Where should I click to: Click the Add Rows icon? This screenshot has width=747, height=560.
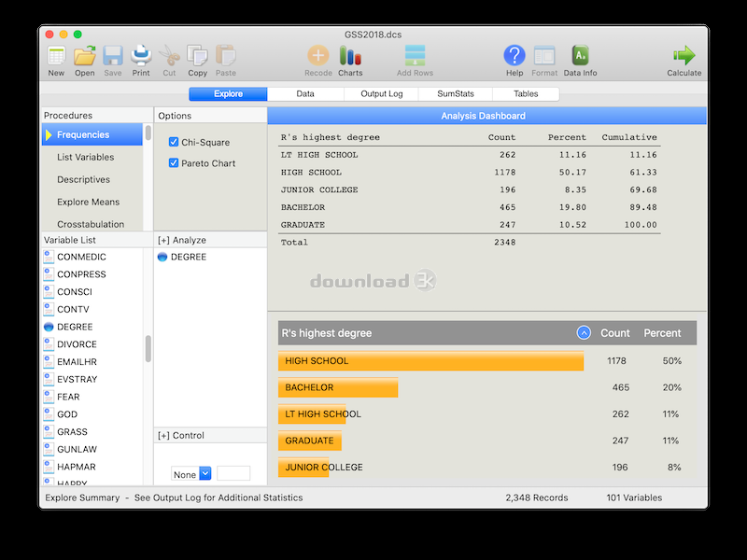pyautogui.click(x=415, y=56)
